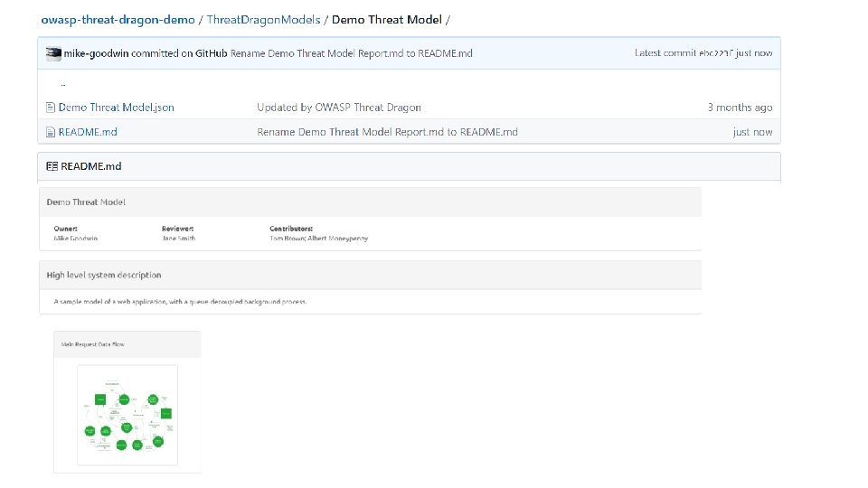868x488 pixels.
Task: Click README.md preview header title
Action: [x=90, y=166]
